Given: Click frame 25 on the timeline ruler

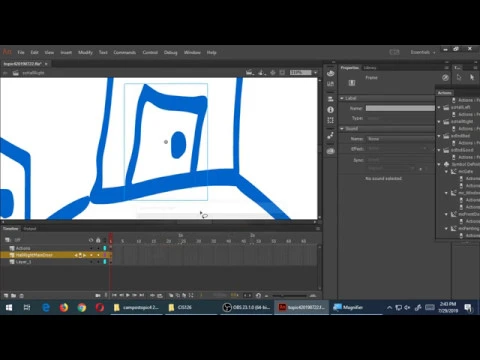Looking at the screenshot, I should tap(183, 241).
